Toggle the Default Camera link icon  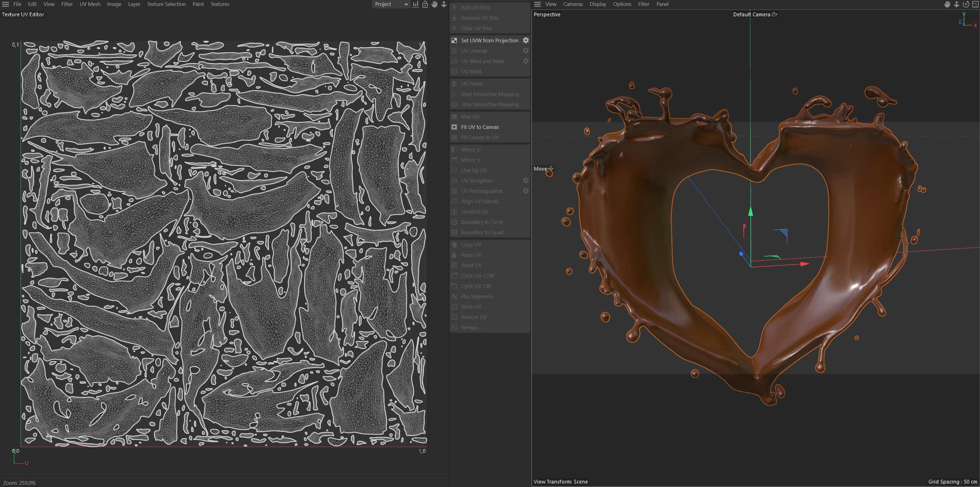click(774, 14)
